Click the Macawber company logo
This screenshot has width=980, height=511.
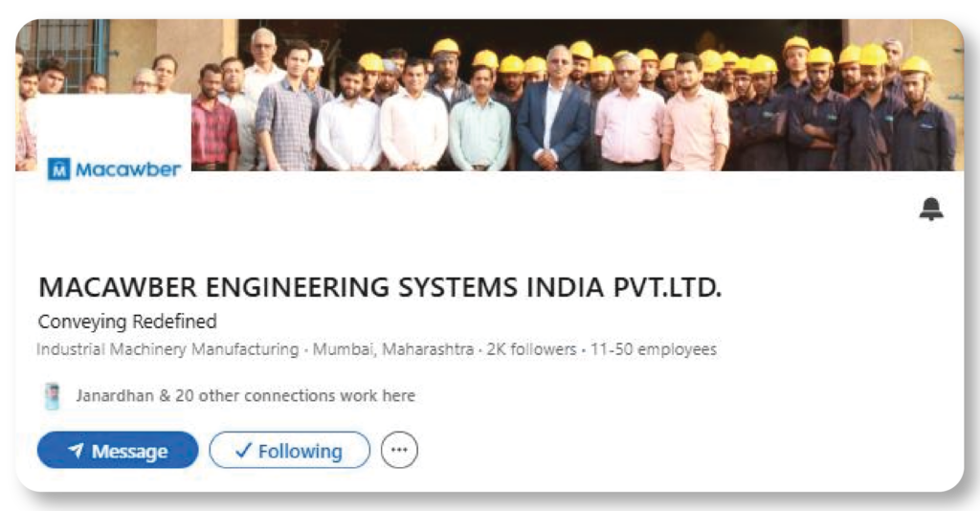click(x=114, y=168)
